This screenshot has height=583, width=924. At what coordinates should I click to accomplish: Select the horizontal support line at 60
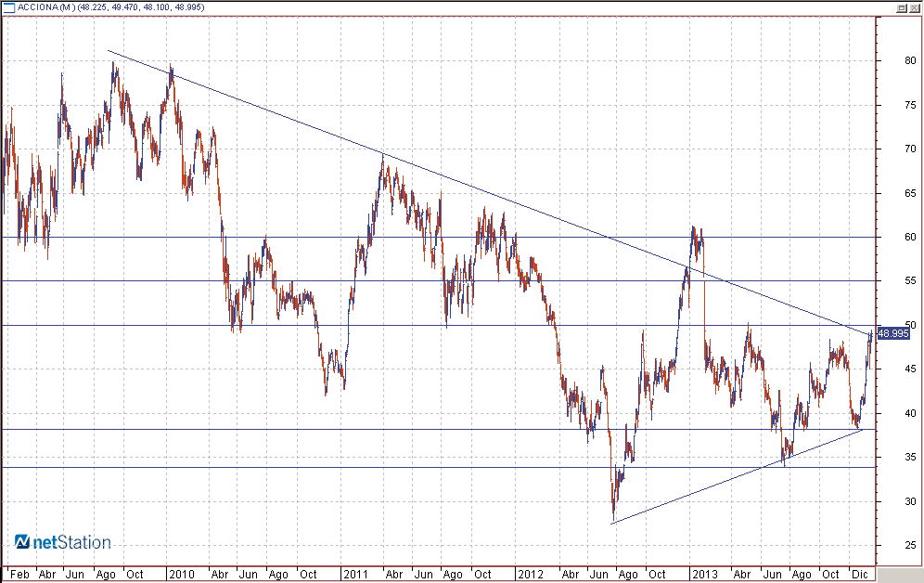pos(439,237)
